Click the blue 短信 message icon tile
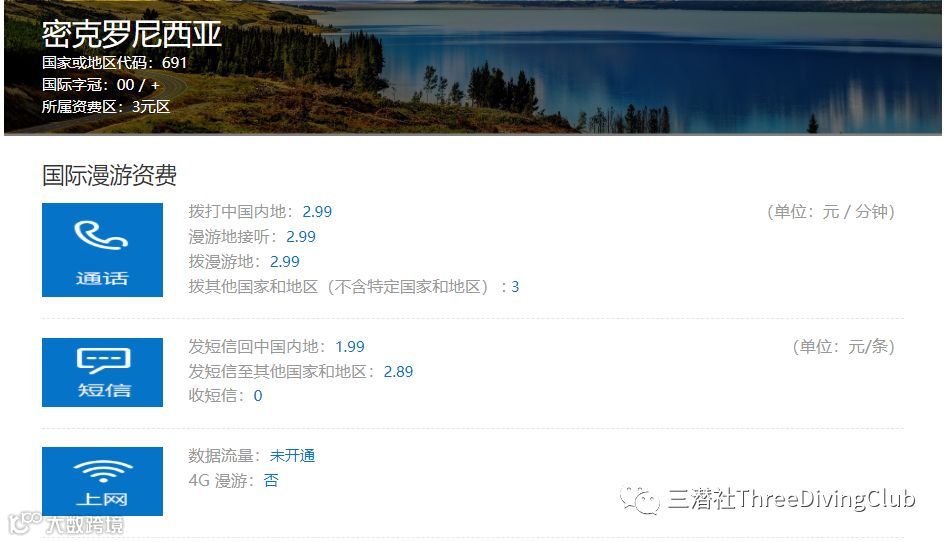 pyautogui.click(x=102, y=372)
